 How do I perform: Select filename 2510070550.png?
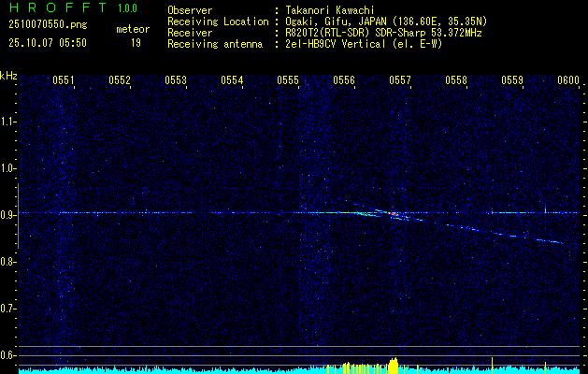point(48,24)
